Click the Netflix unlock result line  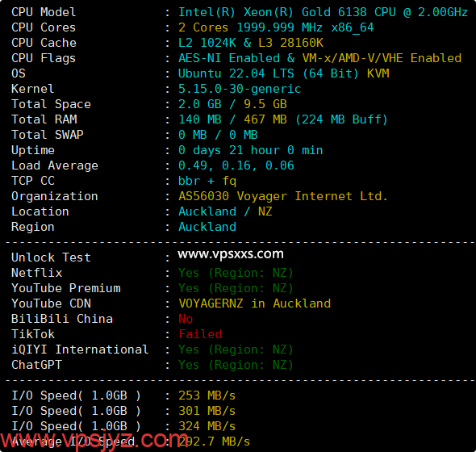point(236,273)
